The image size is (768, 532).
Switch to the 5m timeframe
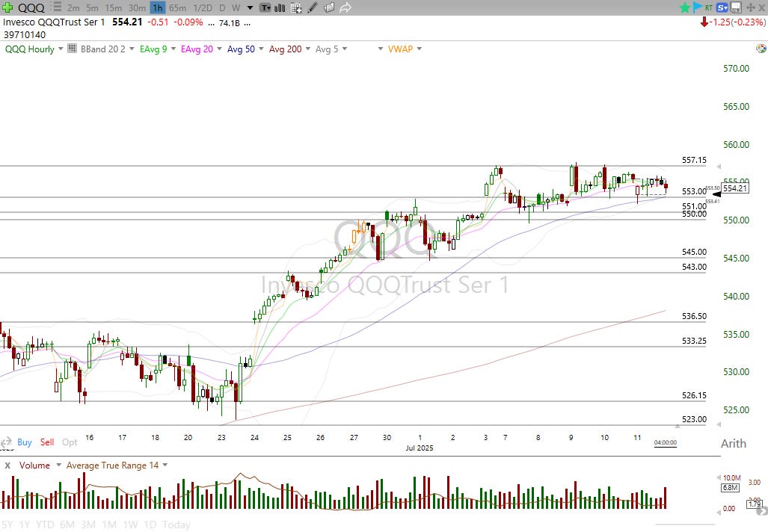click(92, 7)
